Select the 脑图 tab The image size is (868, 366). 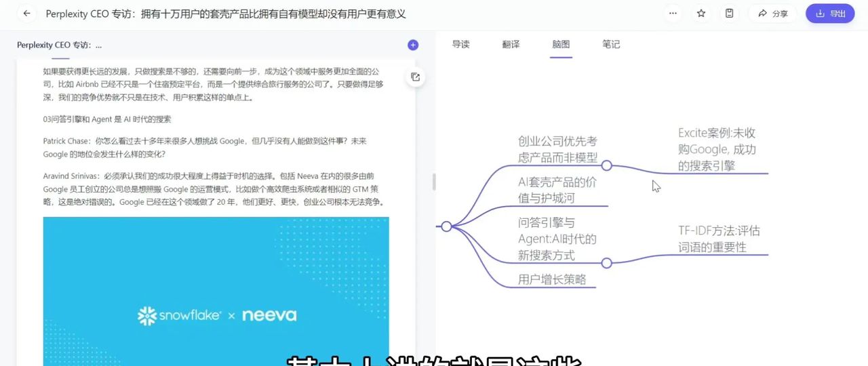point(561,45)
